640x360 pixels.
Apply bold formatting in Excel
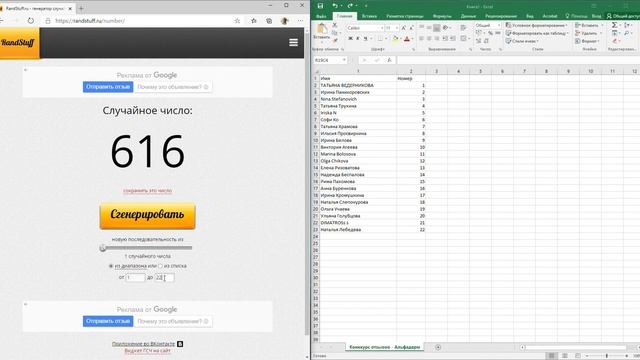pyautogui.click(x=350, y=38)
